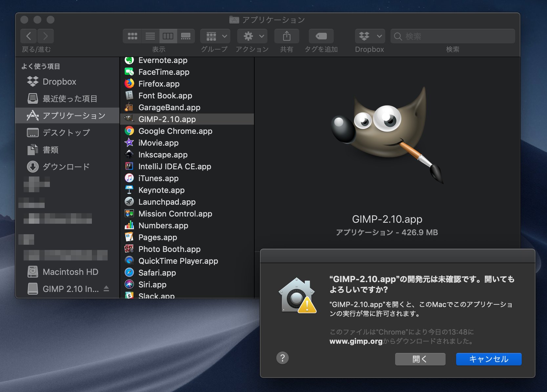
Task: Click the GIMP mascot preview image
Action: point(387,135)
